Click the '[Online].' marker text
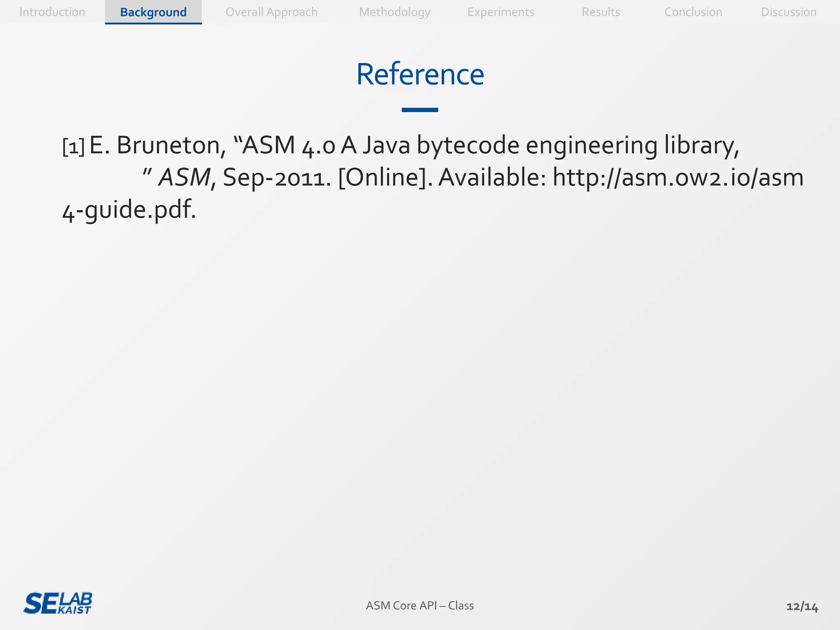Image resolution: width=840 pixels, height=630 pixels. [x=385, y=177]
